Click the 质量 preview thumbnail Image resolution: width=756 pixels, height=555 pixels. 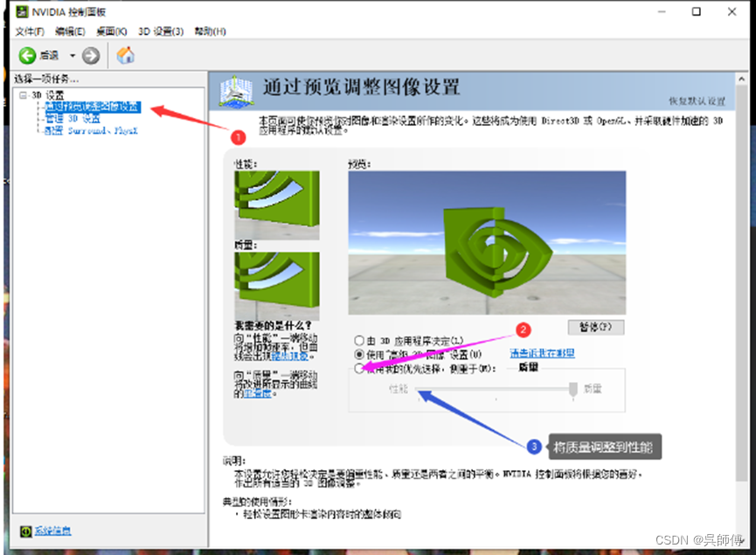[x=277, y=286]
